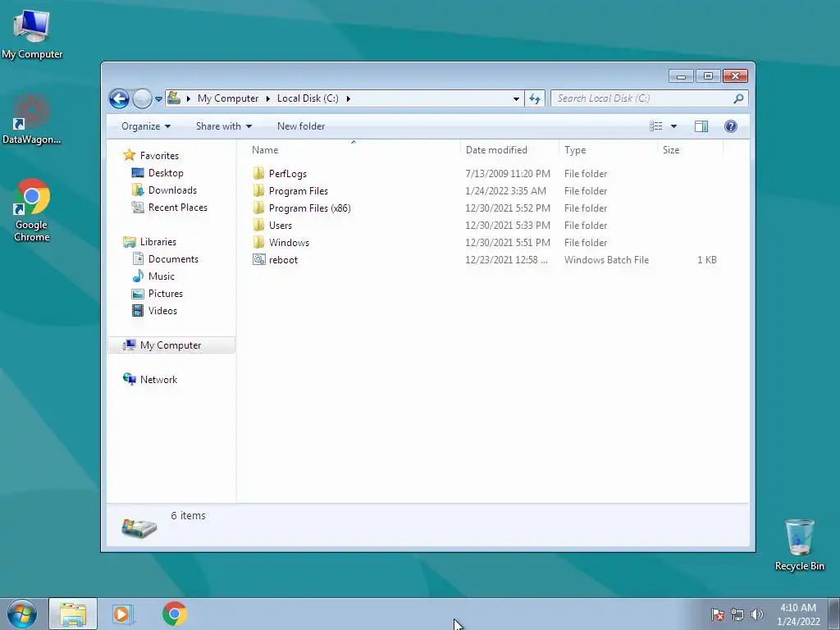Click the greyed Forward navigation button
This screenshot has height=630, width=840.
coord(142,98)
